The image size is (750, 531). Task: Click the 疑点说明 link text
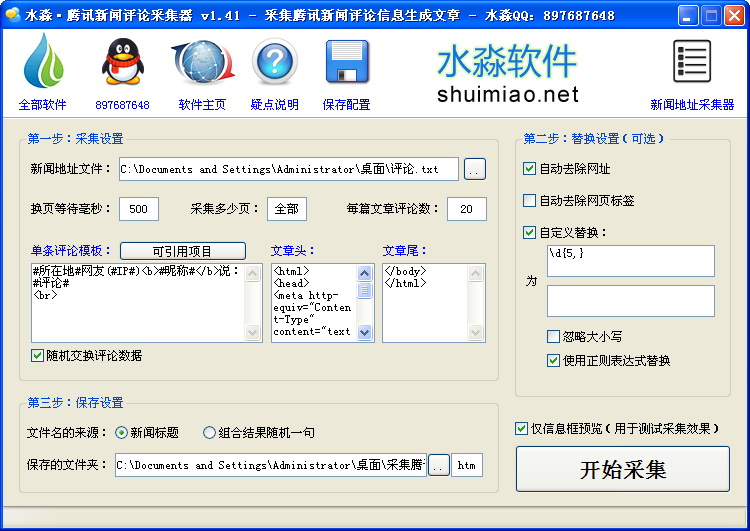click(275, 104)
